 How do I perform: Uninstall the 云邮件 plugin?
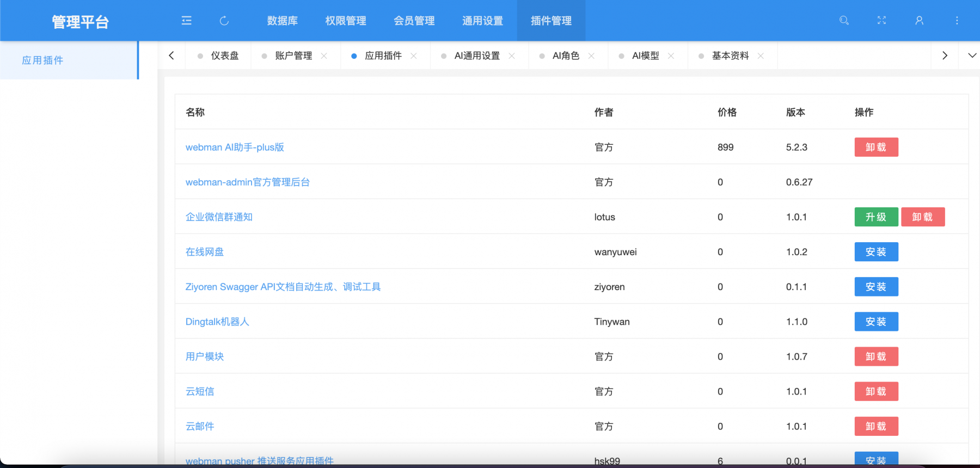(876, 426)
